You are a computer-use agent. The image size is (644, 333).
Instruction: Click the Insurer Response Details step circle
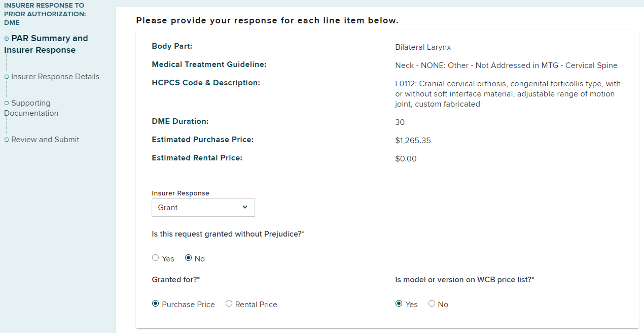pyautogui.click(x=7, y=77)
